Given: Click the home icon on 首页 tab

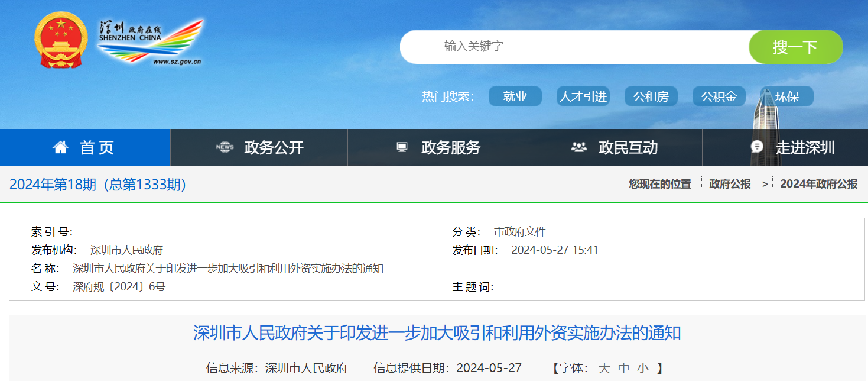Looking at the screenshot, I should [x=61, y=147].
